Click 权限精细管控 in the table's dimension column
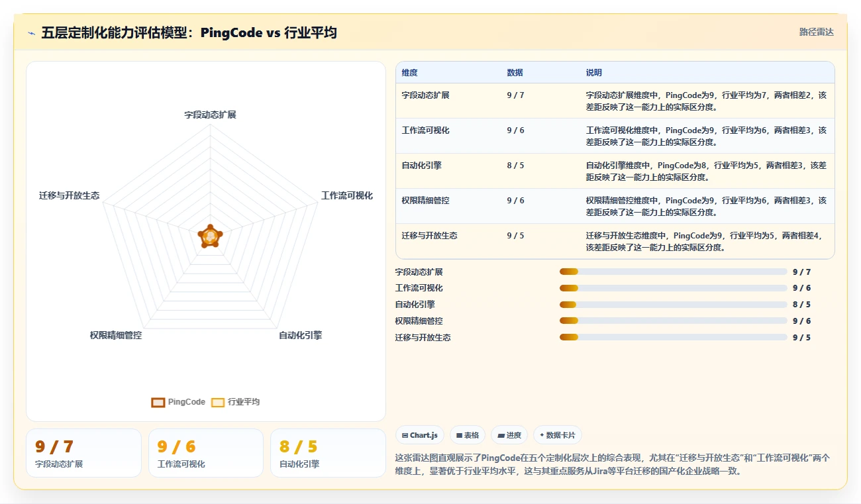This screenshot has width=861, height=504. point(425,201)
